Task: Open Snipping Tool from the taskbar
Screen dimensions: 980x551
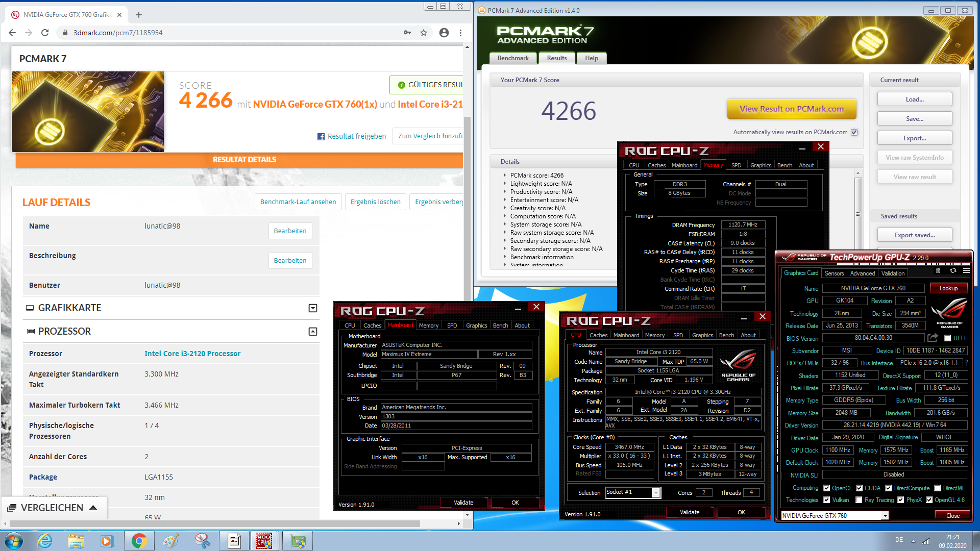Action: click(202, 541)
